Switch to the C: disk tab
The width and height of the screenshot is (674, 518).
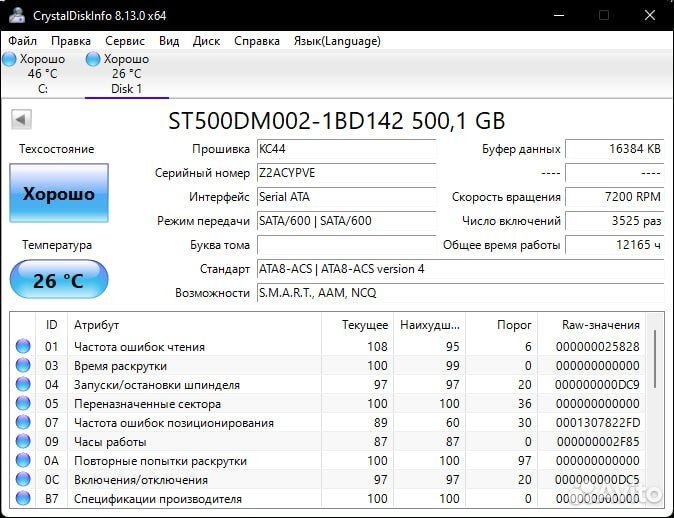tap(43, 74)
